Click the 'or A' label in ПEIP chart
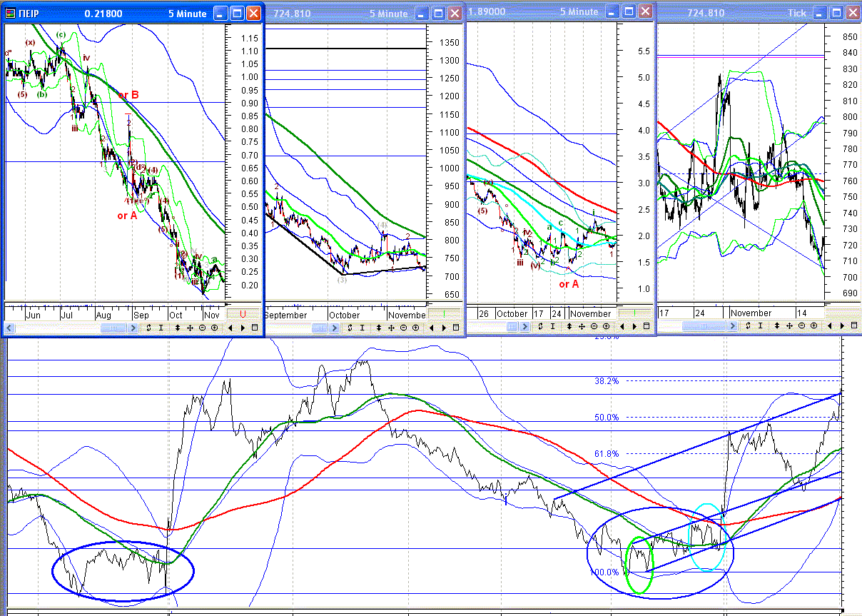Viewport: 862px width, 616px height. pyautogui.click(x=128, y=216)
